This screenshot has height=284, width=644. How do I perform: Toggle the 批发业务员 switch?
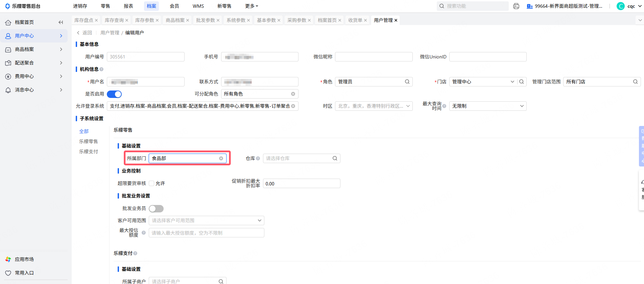[156, 208]
